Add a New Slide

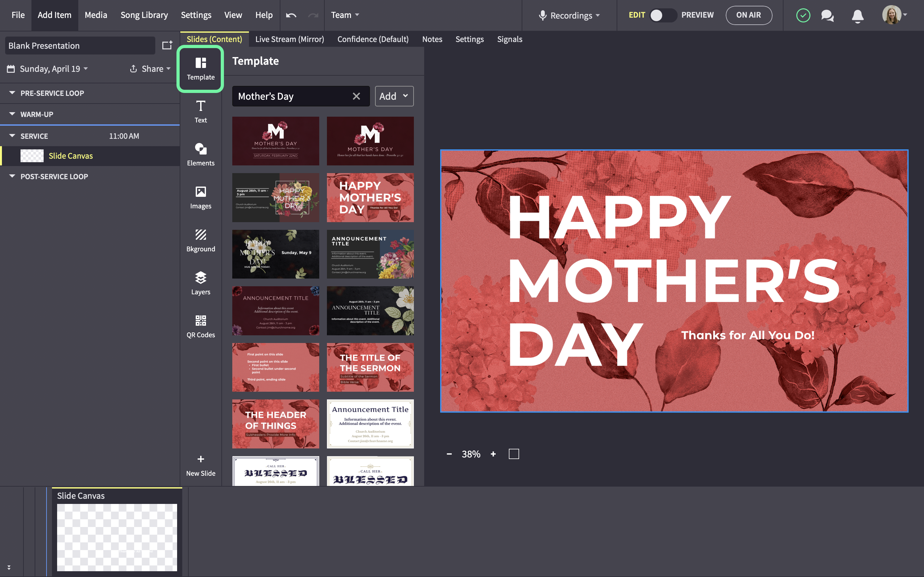(x=201, y=465)
